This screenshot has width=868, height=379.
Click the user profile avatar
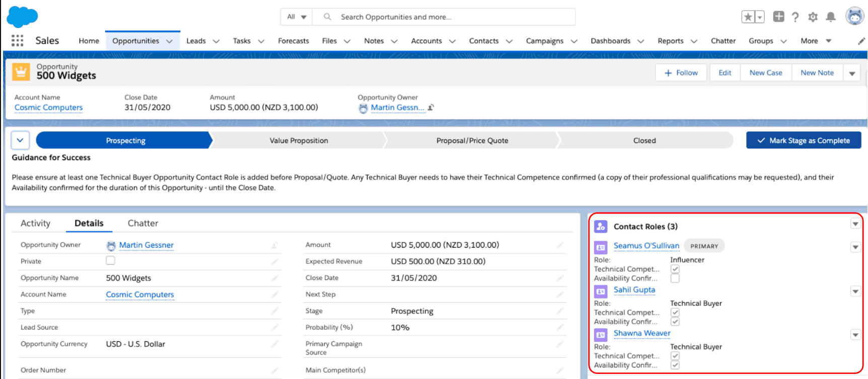(854, 16)
